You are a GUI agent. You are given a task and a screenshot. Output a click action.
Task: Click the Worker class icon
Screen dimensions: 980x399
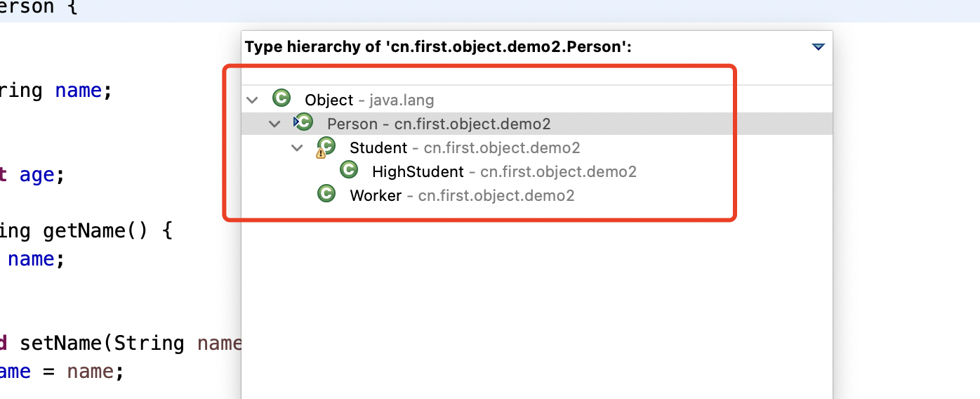click(x=326, y=195)
